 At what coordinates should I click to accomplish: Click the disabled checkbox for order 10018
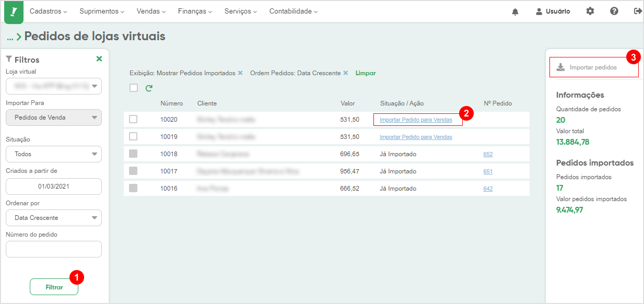coord(133,154)
